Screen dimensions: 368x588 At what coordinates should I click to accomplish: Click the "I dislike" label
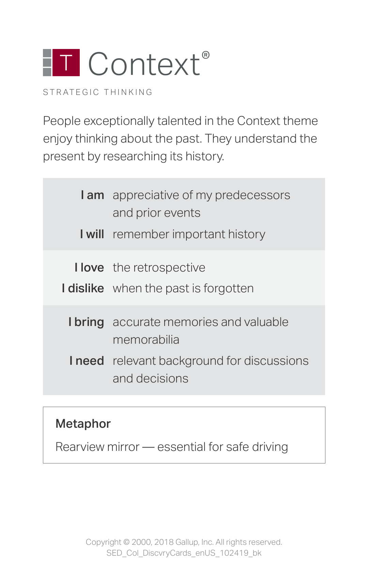(83, 288)
